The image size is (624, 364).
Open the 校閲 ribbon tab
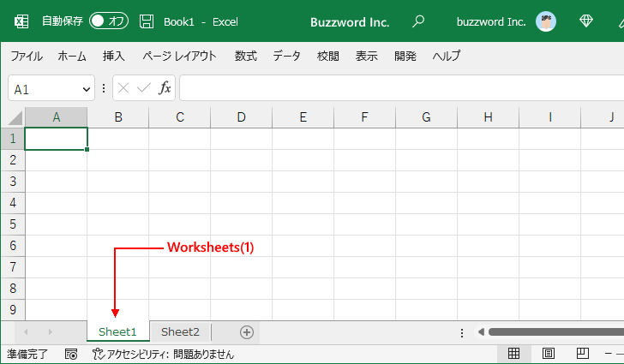click(x=328, y=56)
